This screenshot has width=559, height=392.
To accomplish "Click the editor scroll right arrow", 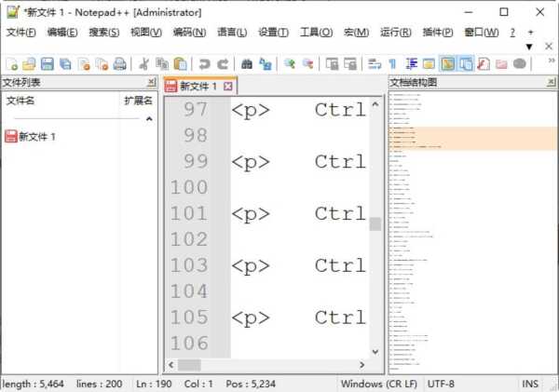I will point(361,365).
